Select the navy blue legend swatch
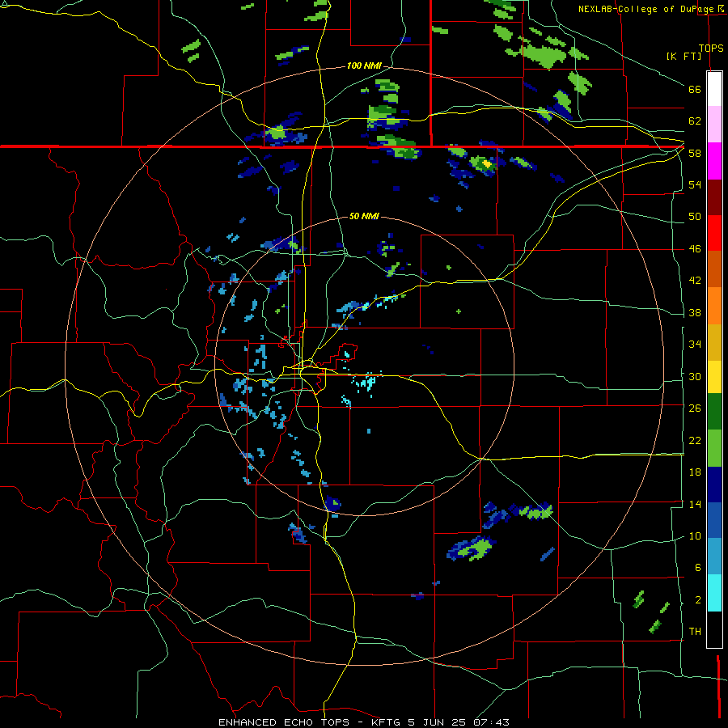This screenshot has height=728, width=728. [714, 485]
